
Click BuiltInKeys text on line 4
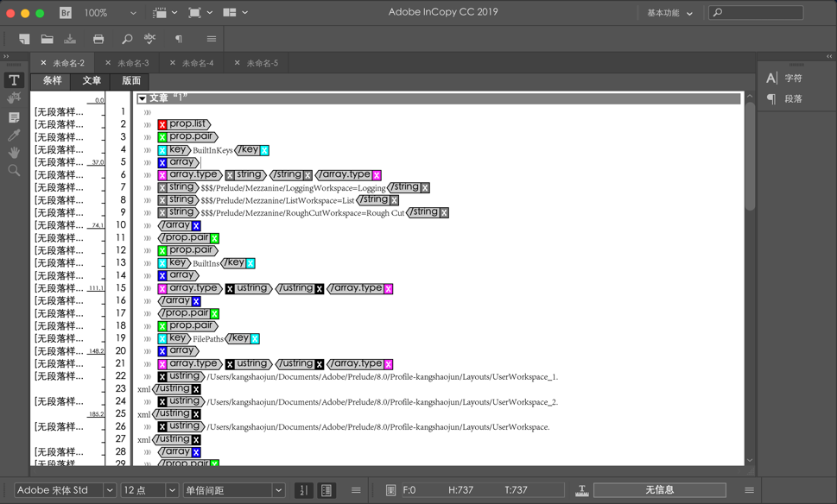[212, 150]
